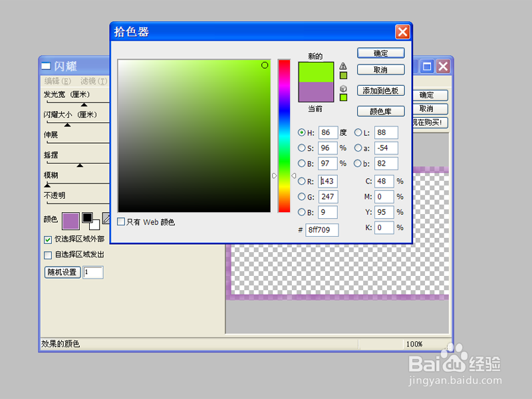Enable the 只有 Web 颜色 checkbox
This screenshot has width=532, height=399.
pyautogui.click(x=121, y=221)
